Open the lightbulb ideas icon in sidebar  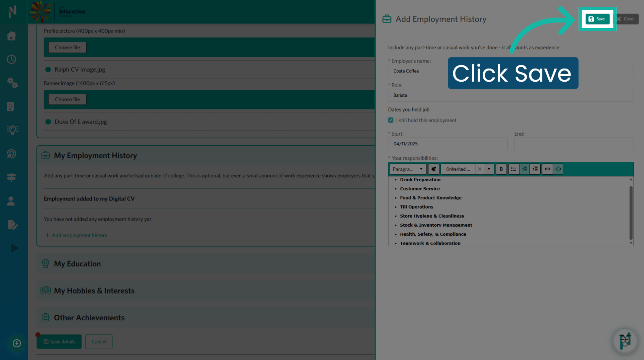[x=12, y=130]
